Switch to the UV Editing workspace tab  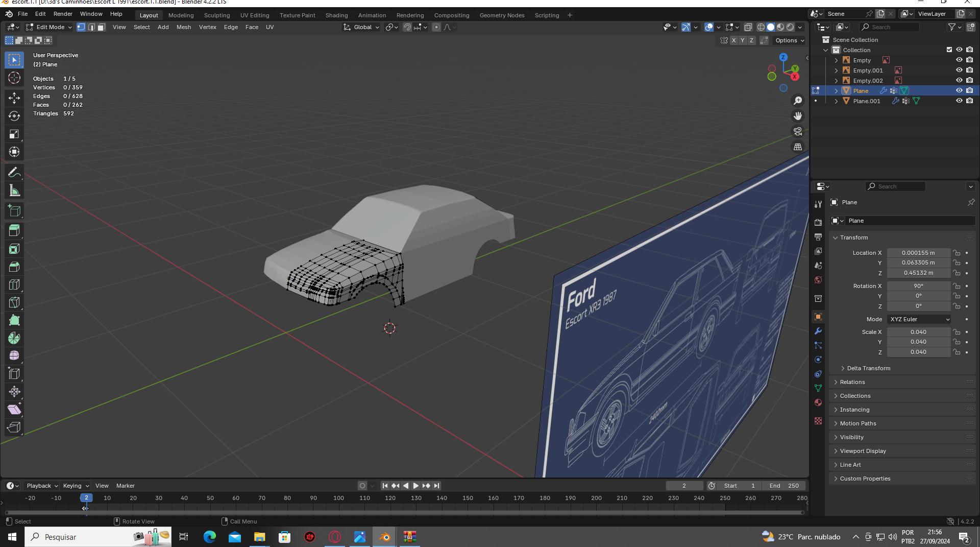click(x=255, y=15)
